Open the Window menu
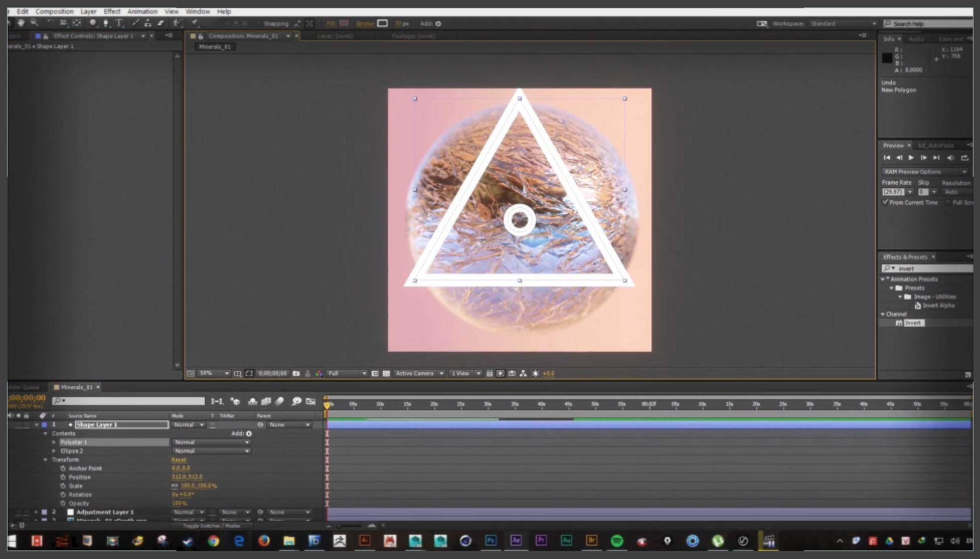Viewport: 980px width, 559px height. [x=198, y=12]
